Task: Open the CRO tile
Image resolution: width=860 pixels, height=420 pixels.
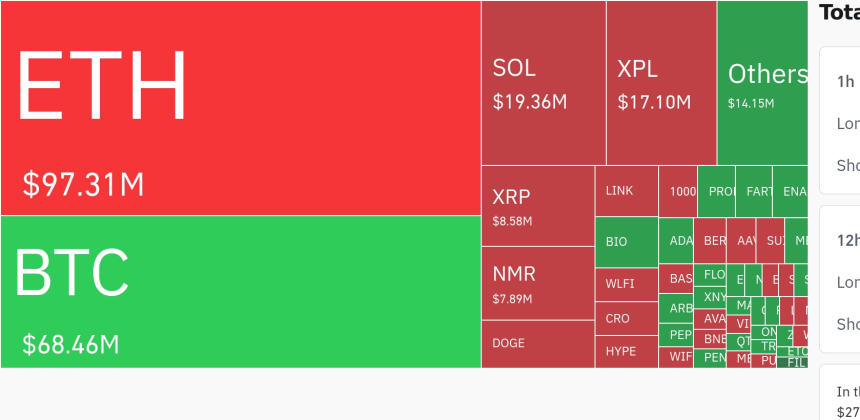Action: [626, 319]
